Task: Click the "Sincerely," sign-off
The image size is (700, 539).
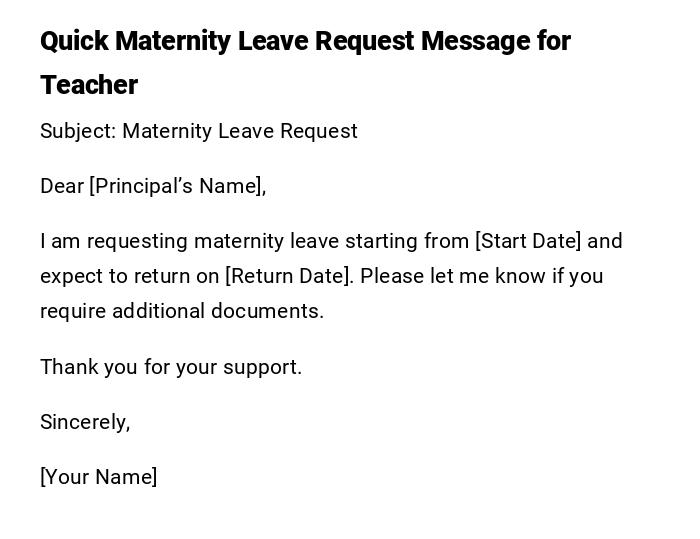Action: tap(85, 422)
